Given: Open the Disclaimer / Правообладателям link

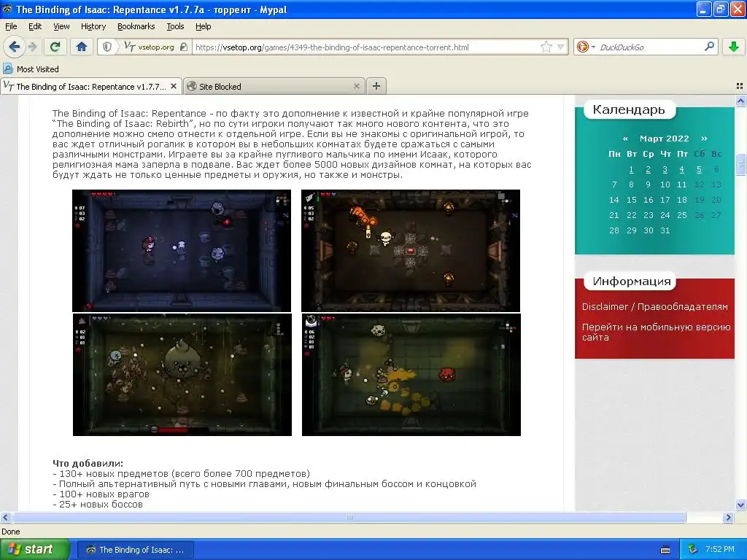Looking at the screenshot, I should (654, 307).
